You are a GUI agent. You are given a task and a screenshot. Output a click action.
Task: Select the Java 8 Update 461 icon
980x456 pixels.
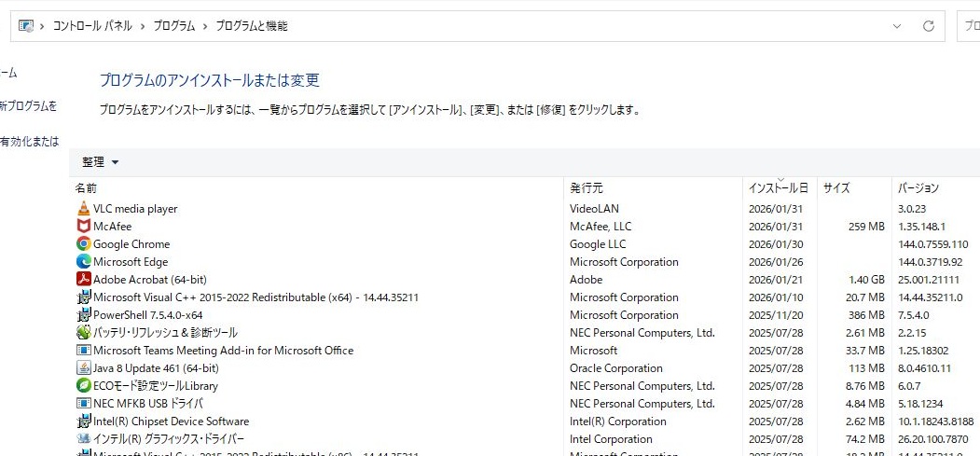pos(84,368)
